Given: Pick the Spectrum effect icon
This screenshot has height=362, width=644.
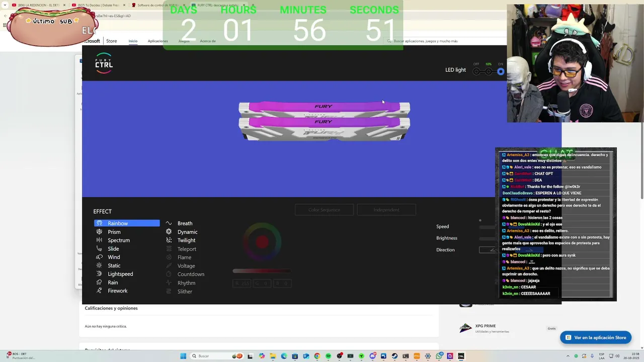Looking at the screenshot, I should (99, 240).
